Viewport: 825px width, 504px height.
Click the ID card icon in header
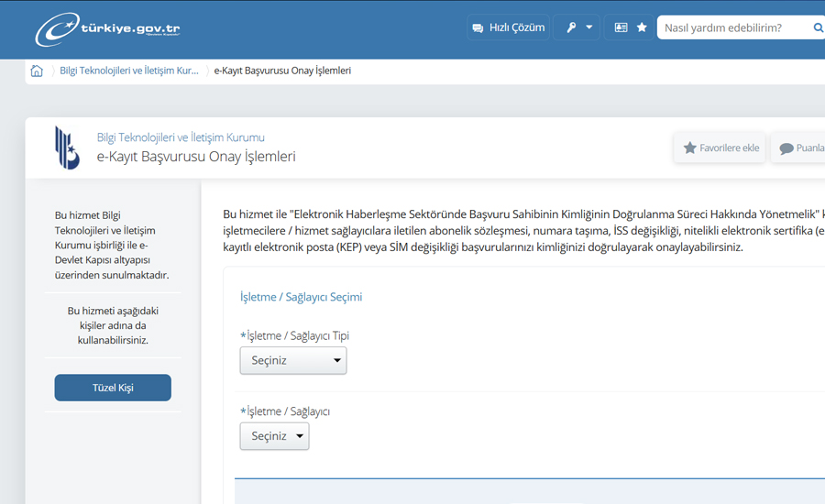coord(621,27)
